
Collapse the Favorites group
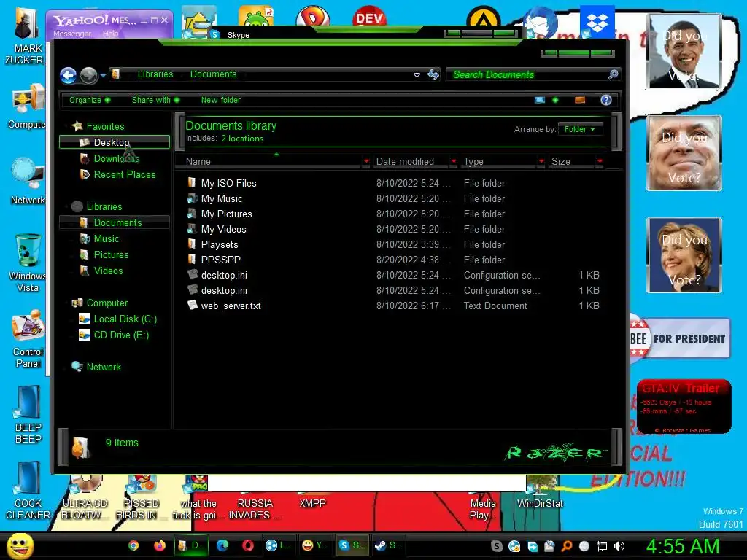[66, 126]
